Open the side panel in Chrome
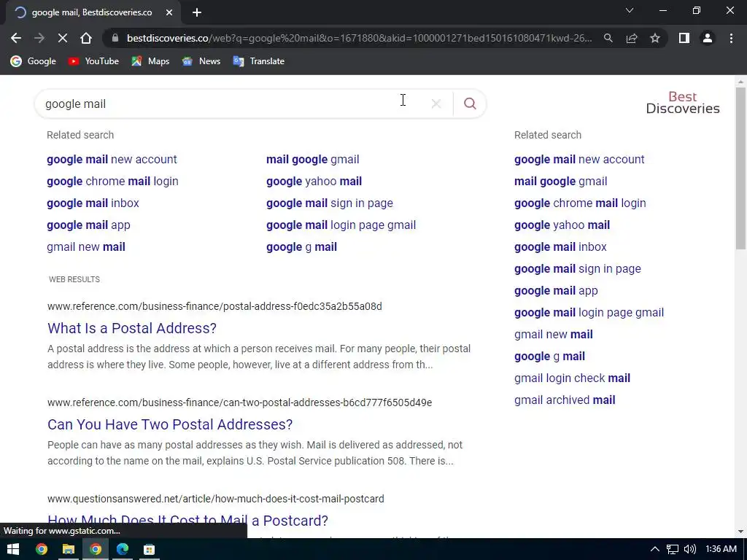Image resolution: width=747 pixels, height=560 pixels. (x=684, y=38)
